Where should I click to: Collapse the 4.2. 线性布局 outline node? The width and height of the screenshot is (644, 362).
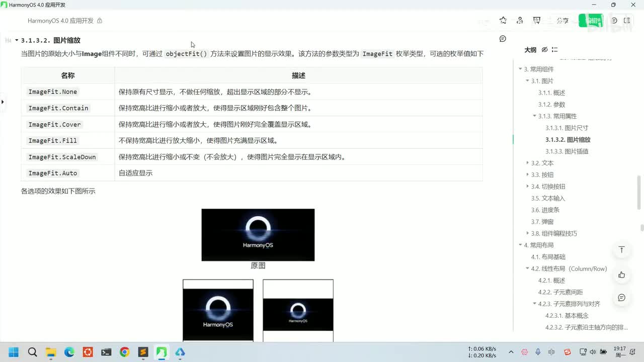pyautogui.click(x=527, y=268)
